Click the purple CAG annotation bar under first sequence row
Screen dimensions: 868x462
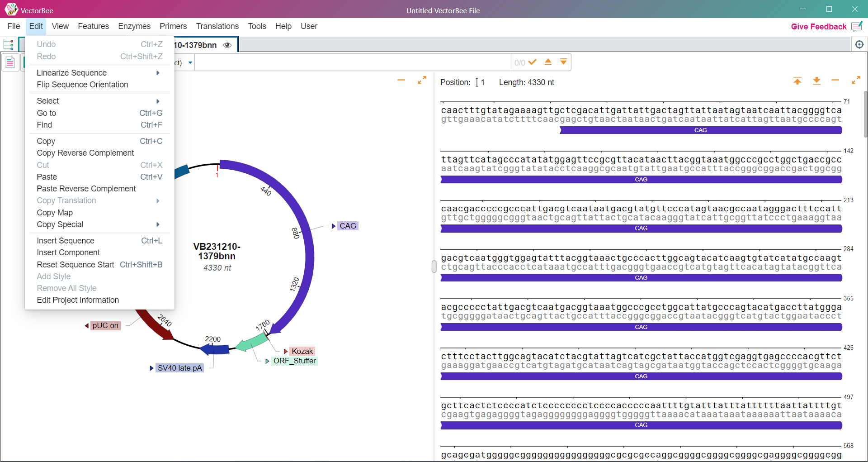700,130
